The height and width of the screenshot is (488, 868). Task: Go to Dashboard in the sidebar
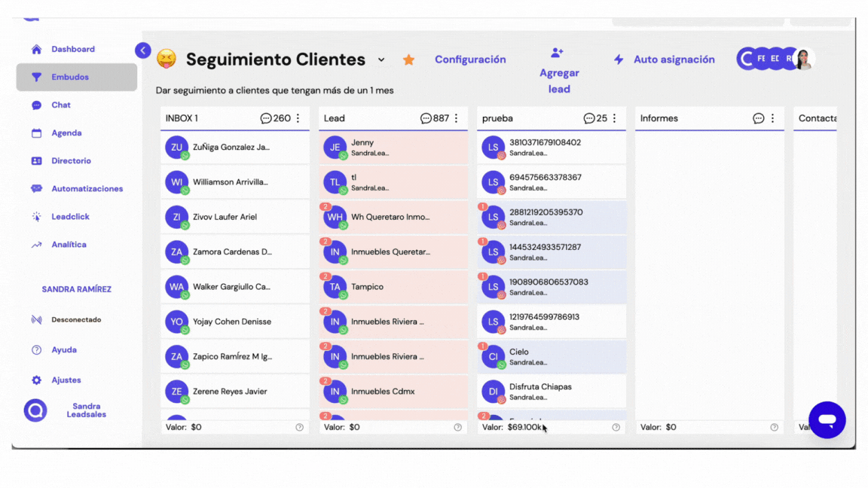tap(72, 50)
